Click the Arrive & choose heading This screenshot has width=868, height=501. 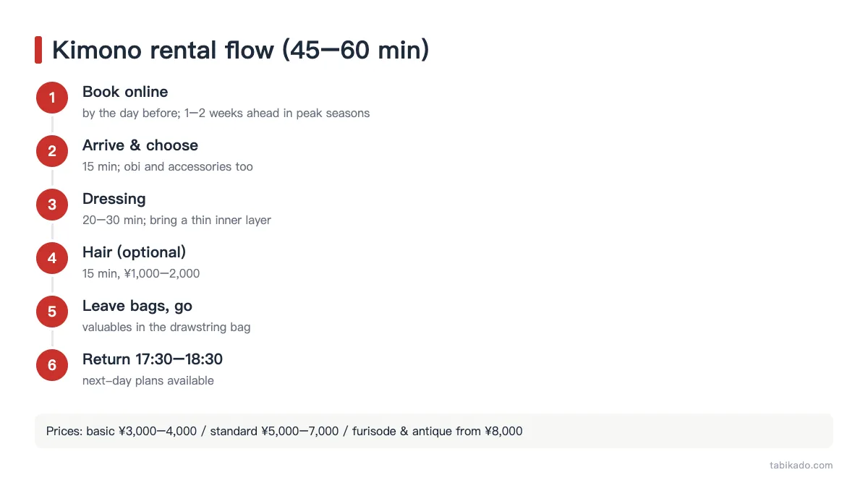pos(140,145)
